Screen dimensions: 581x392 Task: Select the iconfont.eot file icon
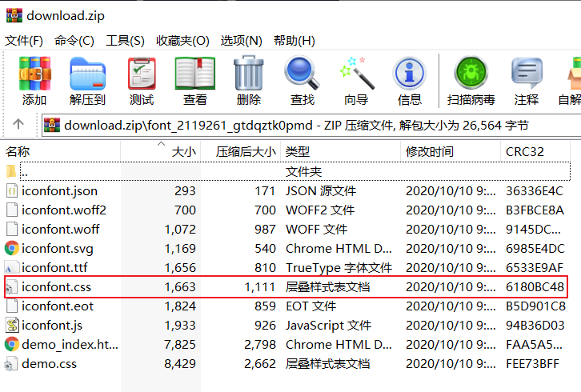12,306
